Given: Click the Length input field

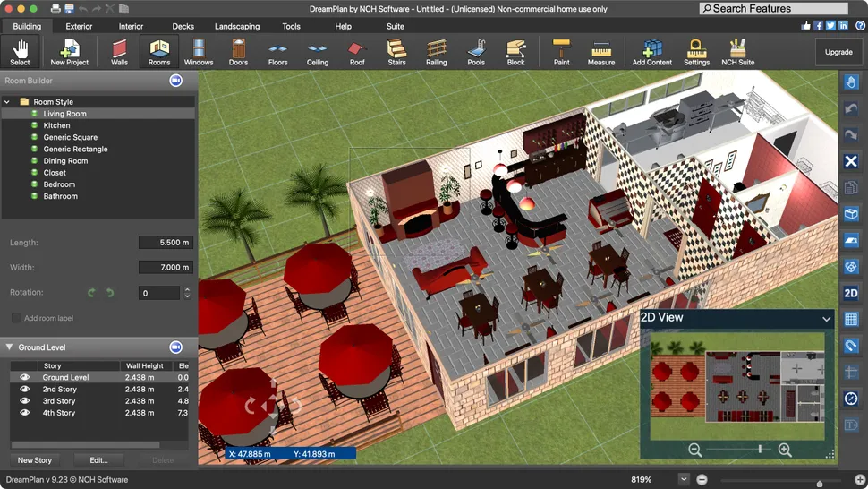Looking at the screenshot, I should pyautogui.click(x=166, y=243).
